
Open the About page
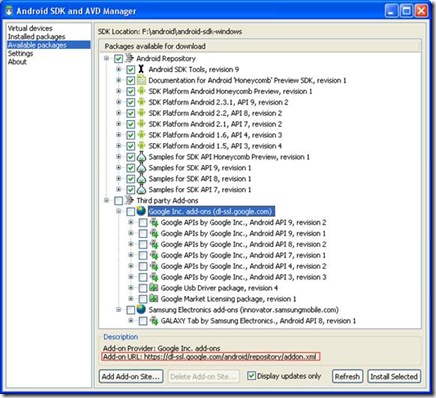click(x=17, y=62)
